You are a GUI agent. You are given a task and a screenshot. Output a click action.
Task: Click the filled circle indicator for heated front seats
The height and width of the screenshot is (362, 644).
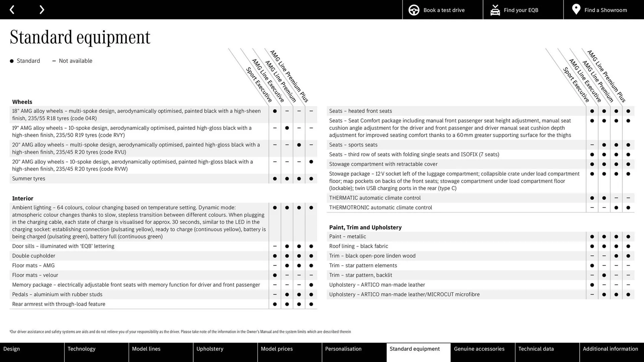pyautogui.click(x=592, y=111)
